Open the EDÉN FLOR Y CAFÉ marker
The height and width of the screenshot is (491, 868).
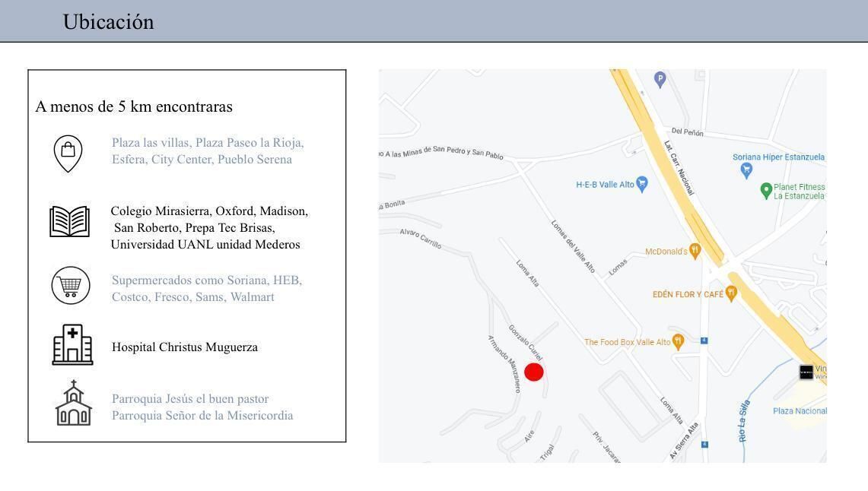731,293
